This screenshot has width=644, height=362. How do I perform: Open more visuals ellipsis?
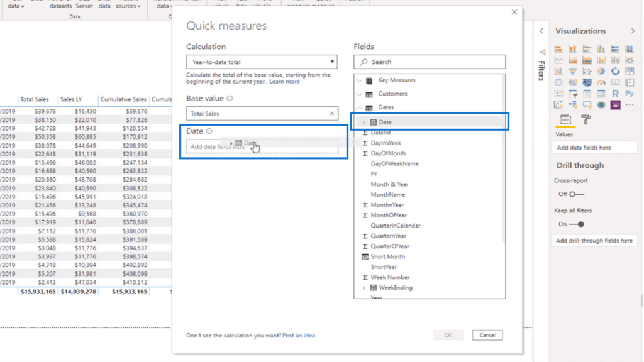coord(629,105)
